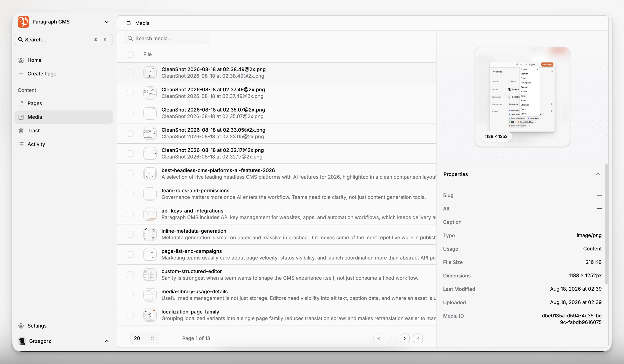Click the Home grid icon

(21, 60)
